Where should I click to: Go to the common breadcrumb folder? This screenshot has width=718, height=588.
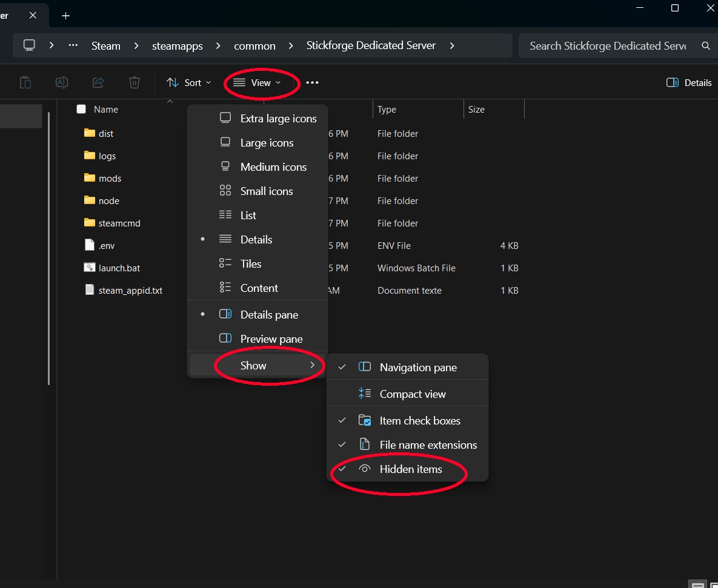[254, 46]
